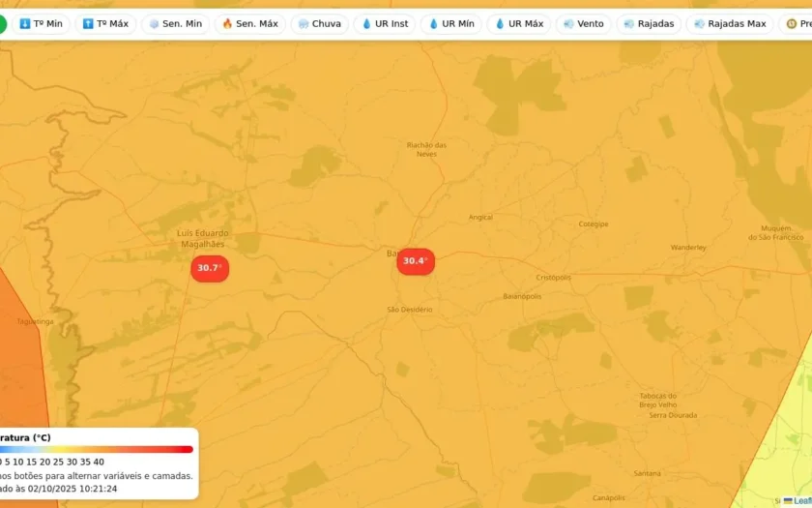This screenshot has width=812, height=508.
Task: Click the 30.4° temperature marker at Barreiras
Action: (x=416, y=261)
